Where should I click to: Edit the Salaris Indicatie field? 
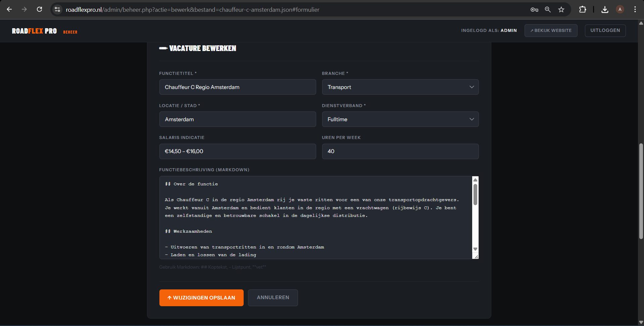click(x=238, y=151)
